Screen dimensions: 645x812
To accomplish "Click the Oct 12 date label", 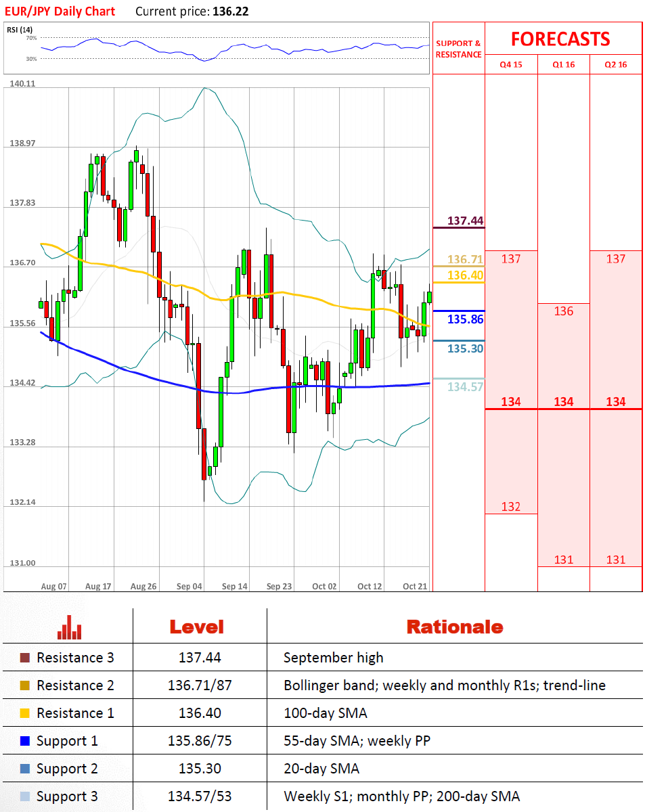I will 370,586.
